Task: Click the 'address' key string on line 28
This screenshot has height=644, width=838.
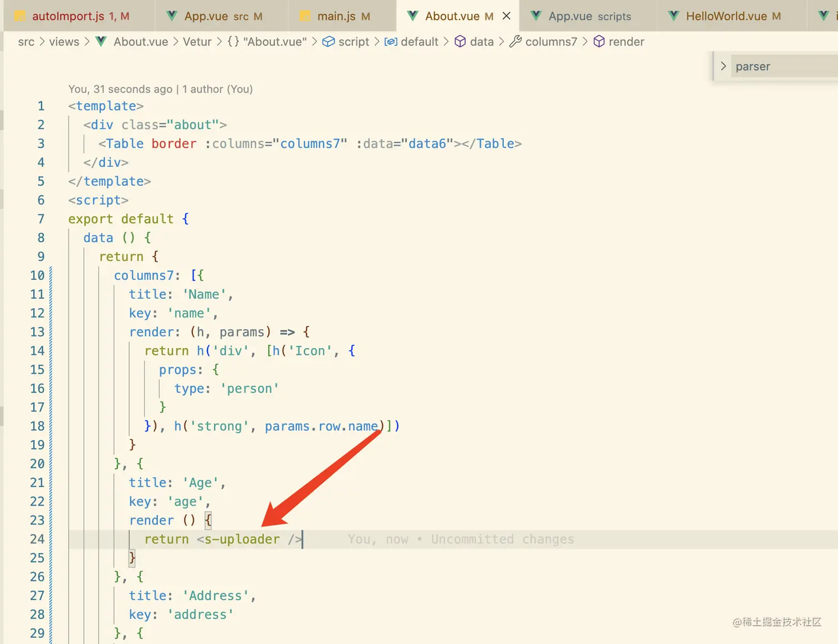Action: tap(200, 615)
